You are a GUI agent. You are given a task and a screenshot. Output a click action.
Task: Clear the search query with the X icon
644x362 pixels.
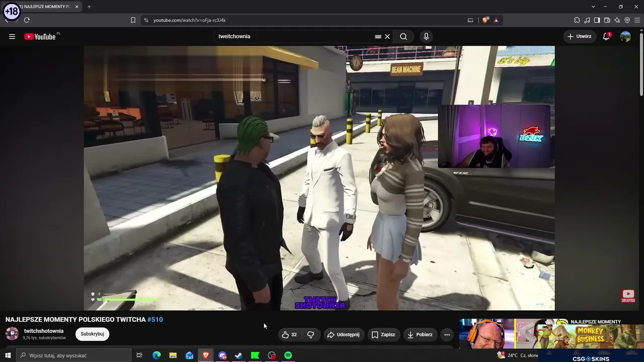tap(387, 36)
